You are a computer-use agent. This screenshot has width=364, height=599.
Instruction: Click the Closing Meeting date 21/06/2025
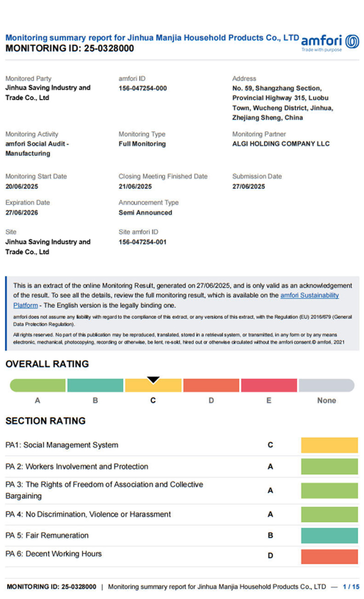pos(135,186)
